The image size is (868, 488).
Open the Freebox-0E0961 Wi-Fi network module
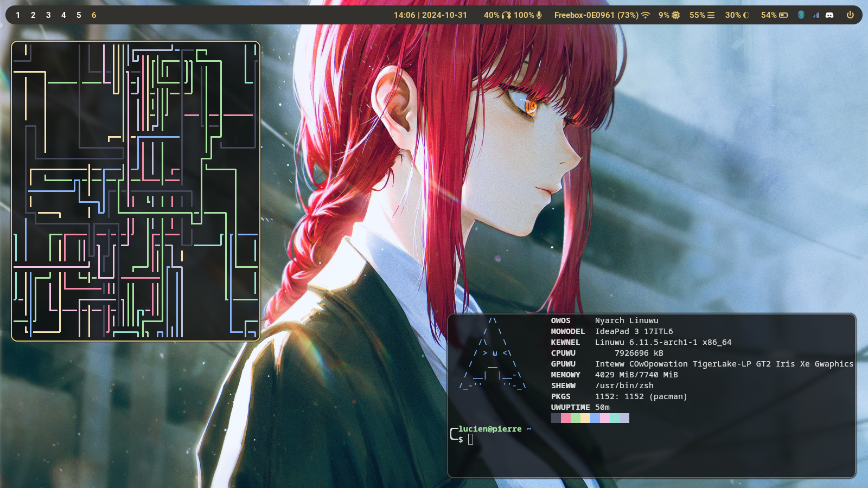[602, 15]
